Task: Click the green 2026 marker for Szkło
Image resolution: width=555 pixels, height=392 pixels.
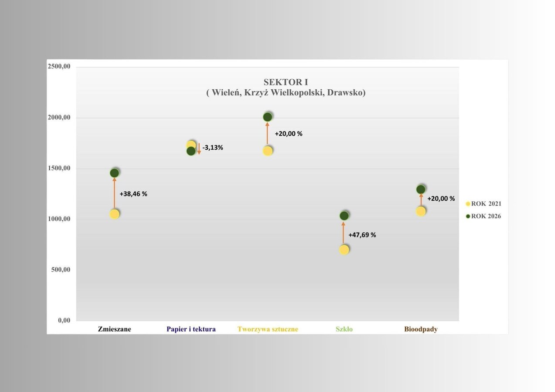Action: pyautogui.click(x=344, y=216)
